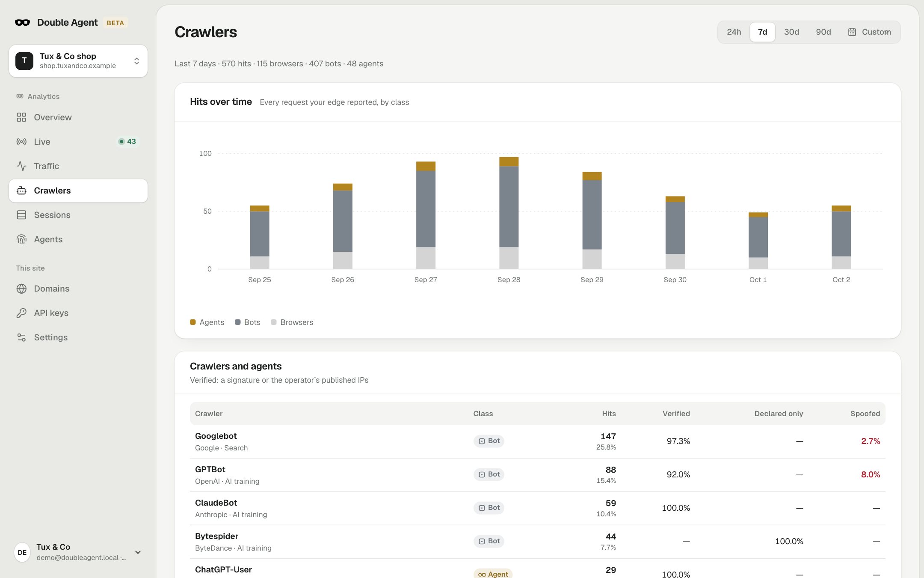Click the T site avatar icon

tap(24, 61)
